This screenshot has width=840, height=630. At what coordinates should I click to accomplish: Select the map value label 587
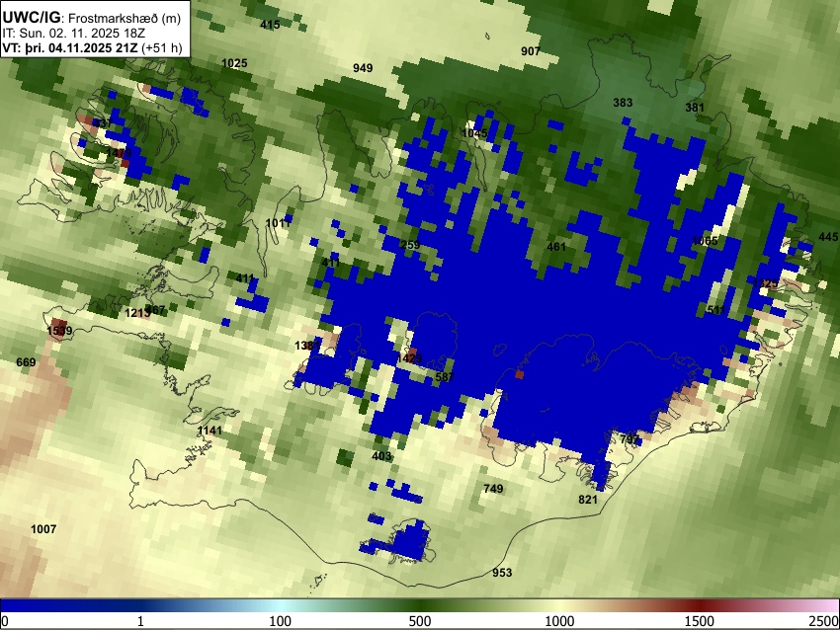click(445, 377)
